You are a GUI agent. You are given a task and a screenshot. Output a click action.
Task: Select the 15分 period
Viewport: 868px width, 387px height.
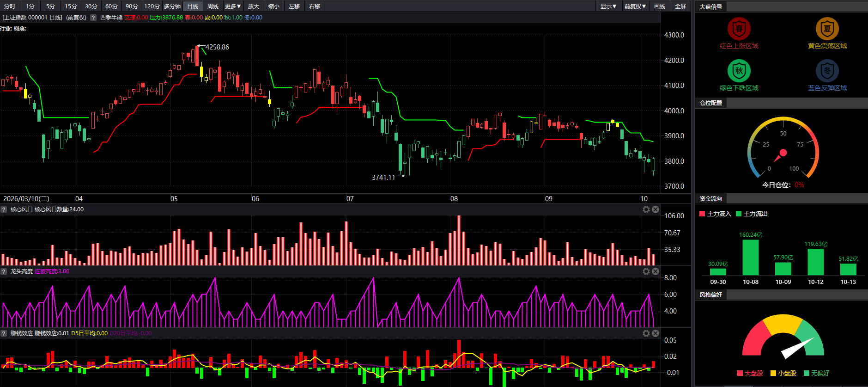71,6
